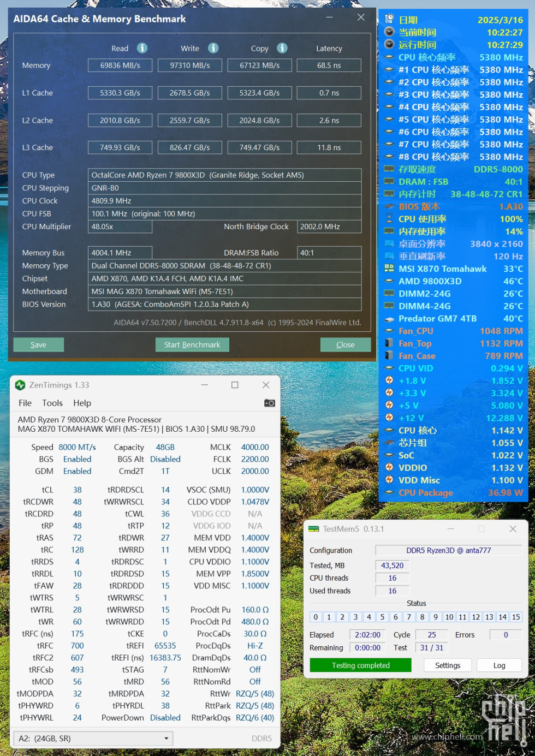Click the FCLK 2200.00 value
Viewport: 535px width, 756px height.
tap(255, 459)
